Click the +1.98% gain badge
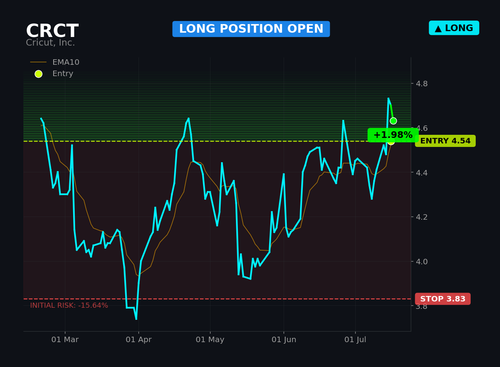500x367 pixels. click(x=393, y=135)
